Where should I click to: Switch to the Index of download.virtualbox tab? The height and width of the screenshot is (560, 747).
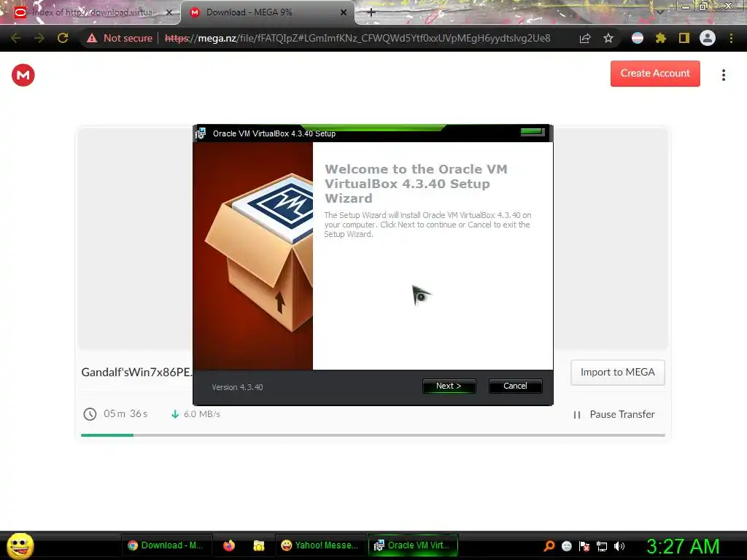(90, 12)
